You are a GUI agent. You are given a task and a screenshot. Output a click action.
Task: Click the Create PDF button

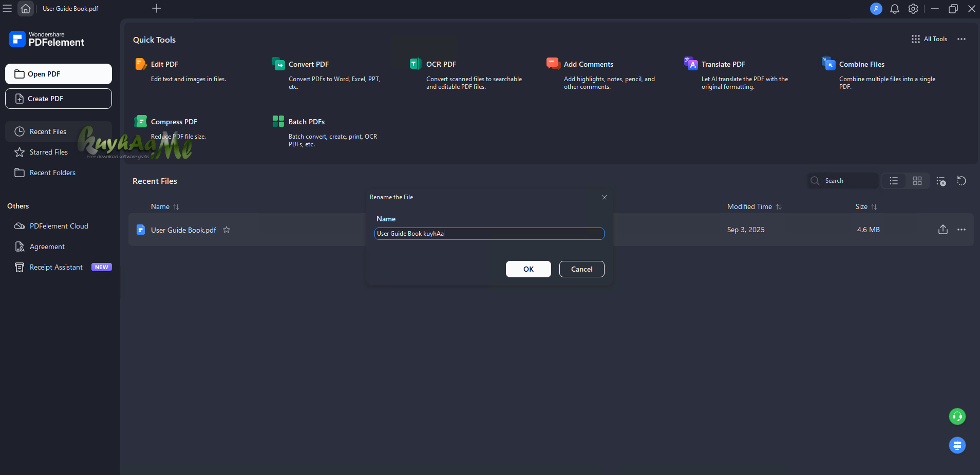click(59, 99)
